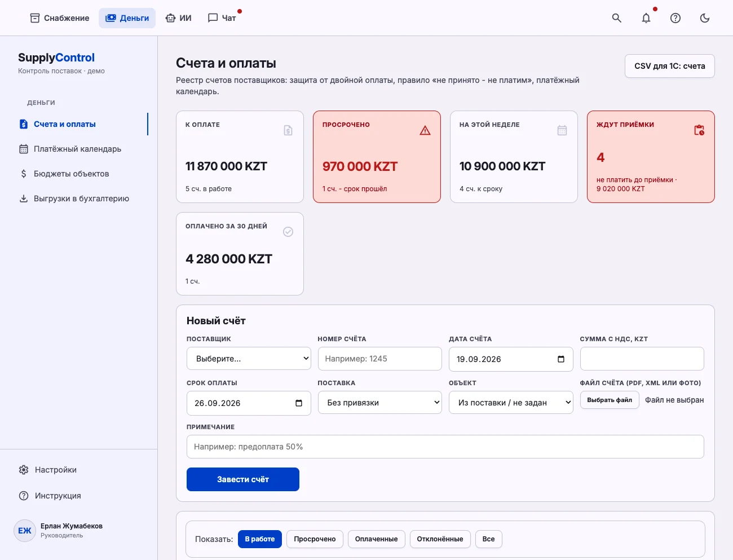Screen dimensions: 733x560
Task: Click the help icon beside Инструкция
Action: (24, 496)
